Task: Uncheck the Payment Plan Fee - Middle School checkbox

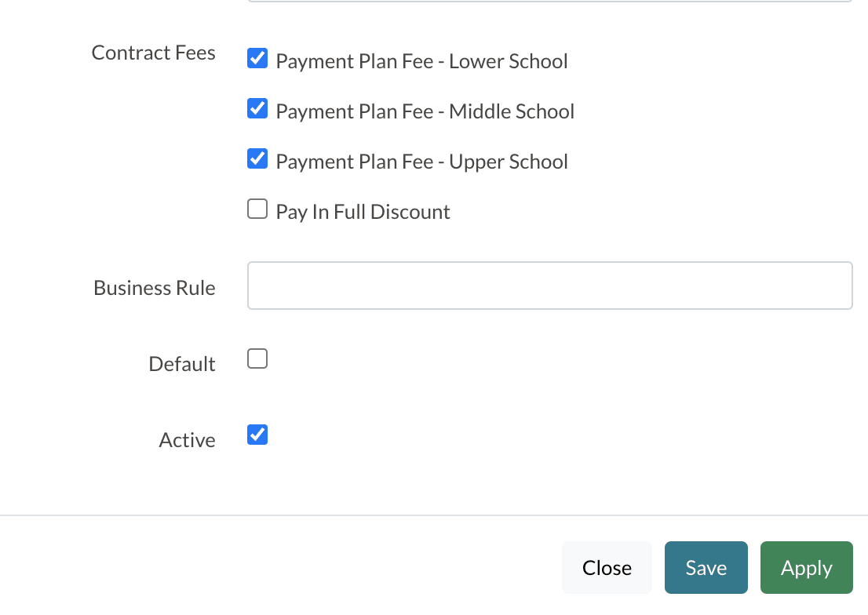Action: pos(257,108)
